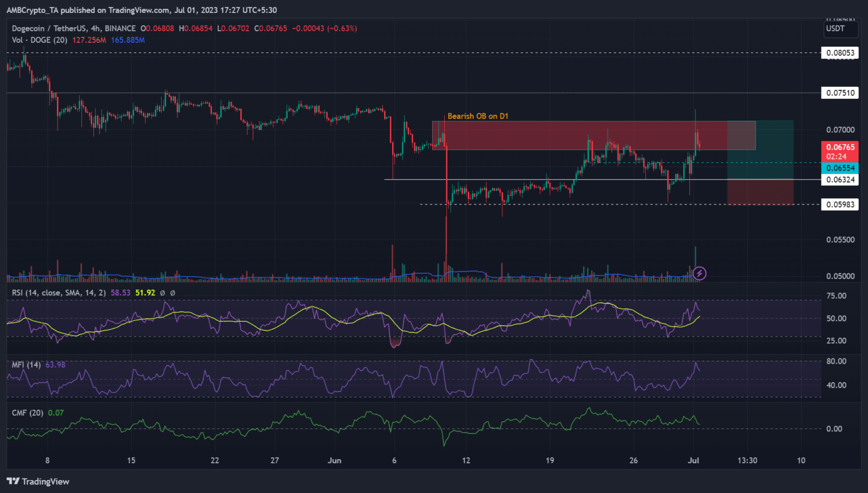Click the 0.05983 price level tag

[x=840, y=204]
